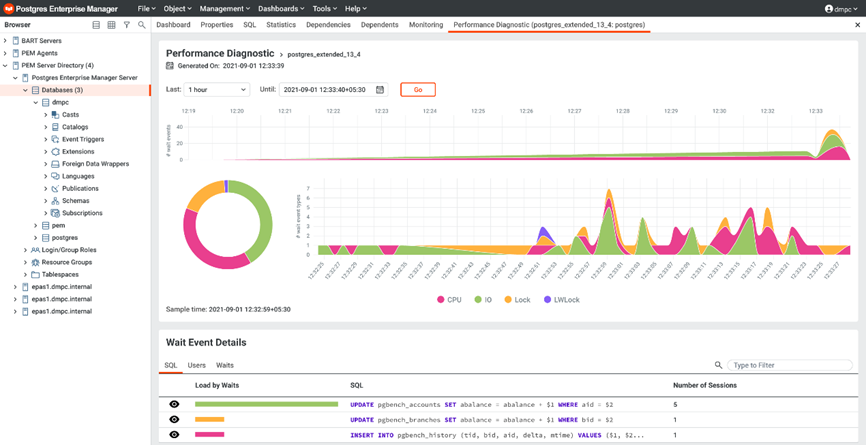The width and height of the screenshot is (866, 445).
Task: Toggle the LWLock series in chart legend
Action: [561, 300]
